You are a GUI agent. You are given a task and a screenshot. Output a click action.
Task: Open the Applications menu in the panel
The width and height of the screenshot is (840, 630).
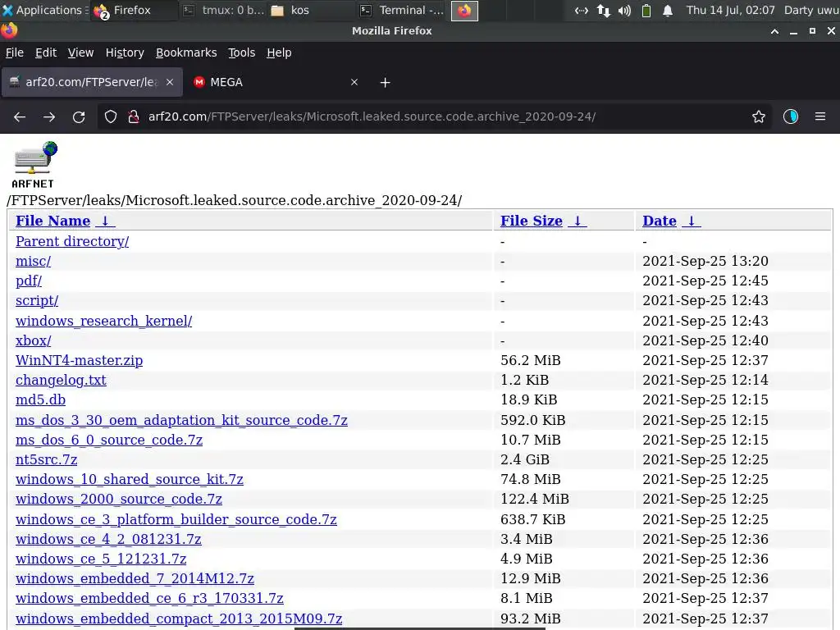click(44, 10)
